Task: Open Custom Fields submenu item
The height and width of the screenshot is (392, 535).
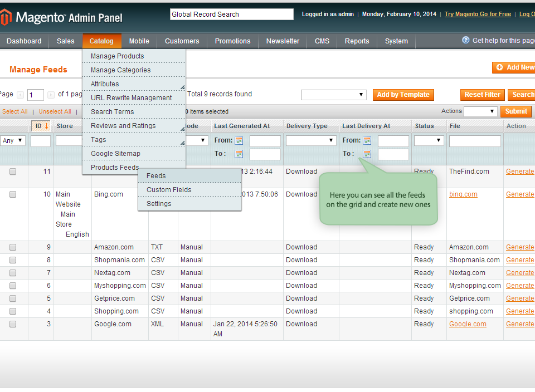Action: coord(189,190)
